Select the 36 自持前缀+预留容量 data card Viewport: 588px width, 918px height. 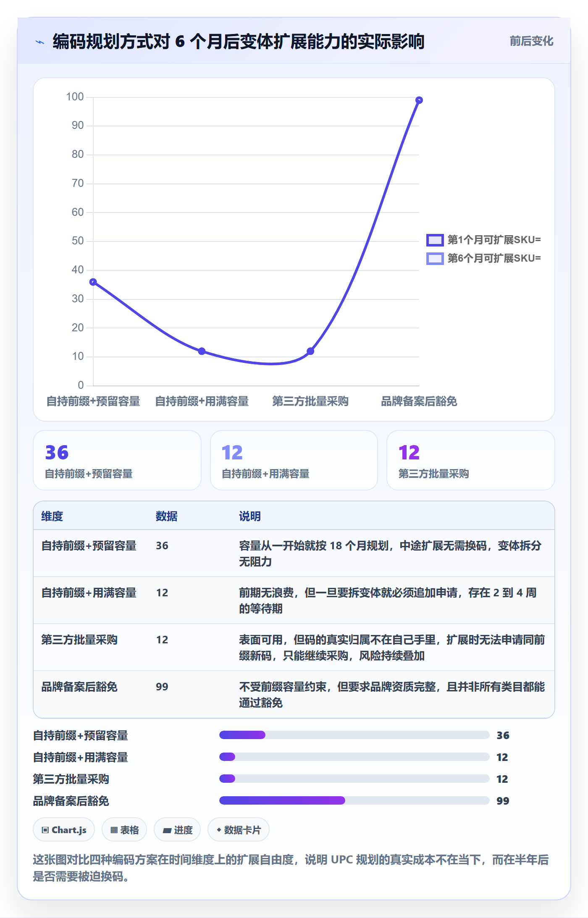tap(117, 460)
